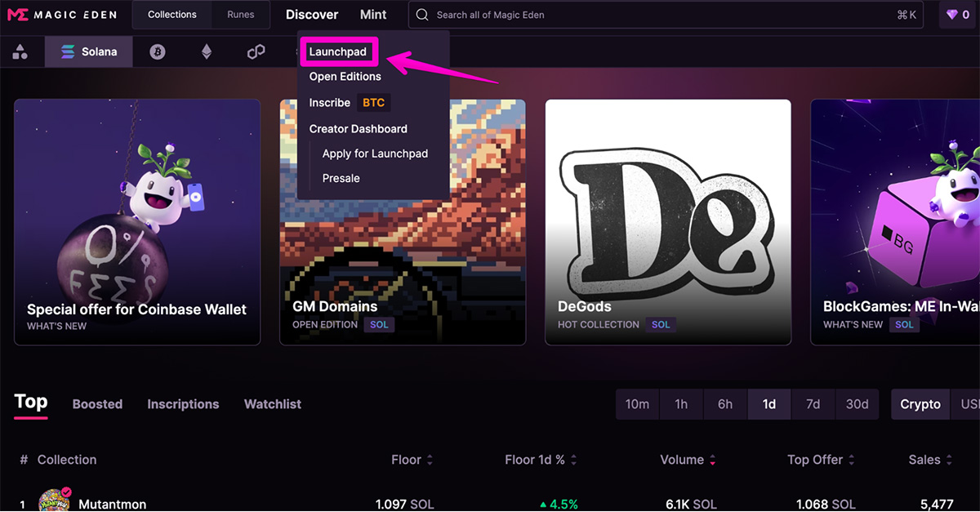980x512 pixels.
Task: Switch to the Ethereum chain icon
Action: pyautogui.click(x=207, y=51)
